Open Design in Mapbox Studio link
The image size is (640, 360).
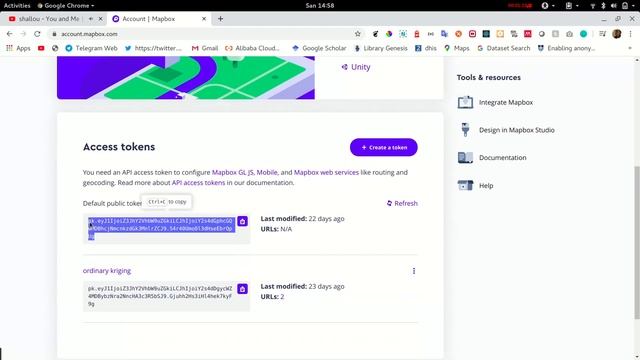coord(517,130)
